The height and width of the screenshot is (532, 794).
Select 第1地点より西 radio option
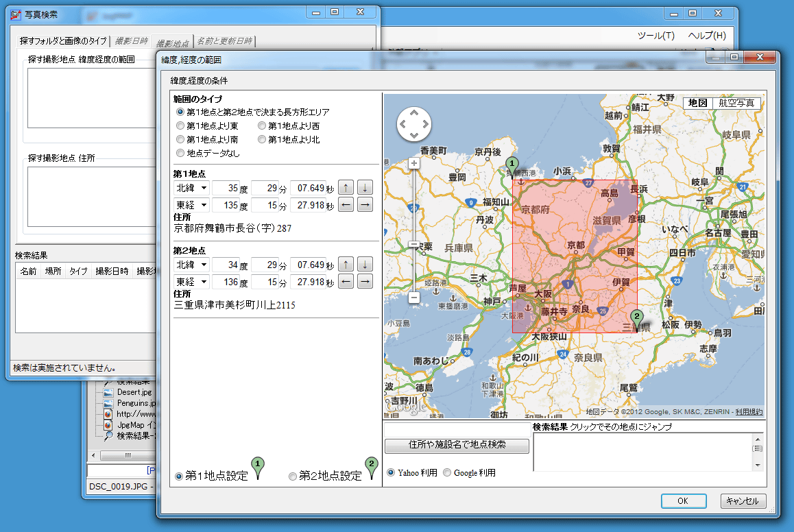(262, 125)
